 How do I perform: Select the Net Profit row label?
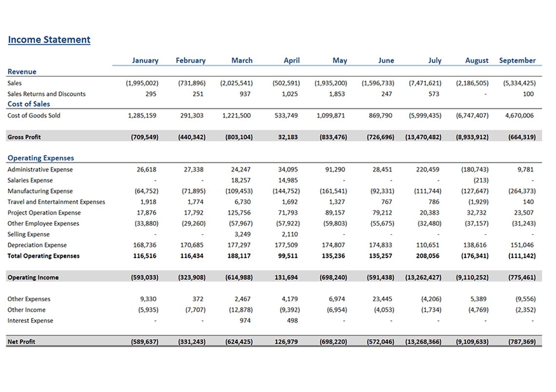point(21,342)
